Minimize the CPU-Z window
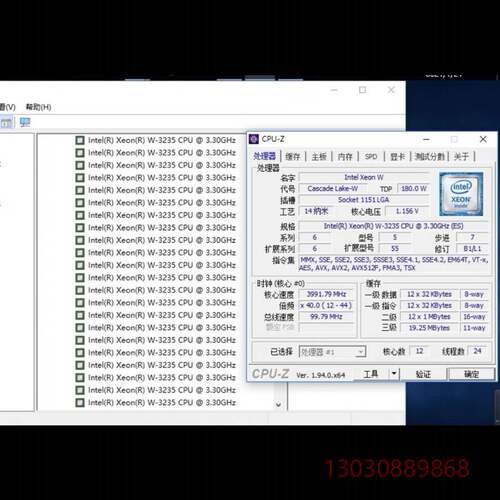 pos(426,139)
